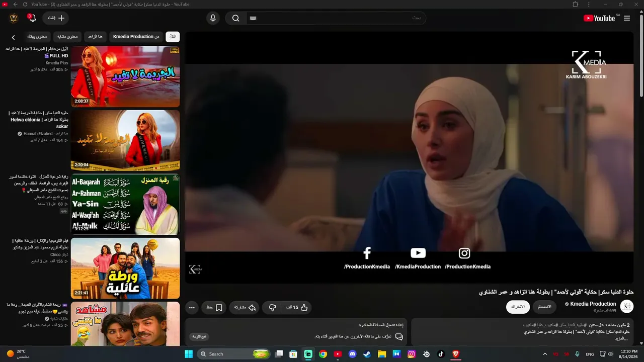Open the ENG language switcher
The height and width of the screenshot is (362, 644).
click(x=590, y=354)
